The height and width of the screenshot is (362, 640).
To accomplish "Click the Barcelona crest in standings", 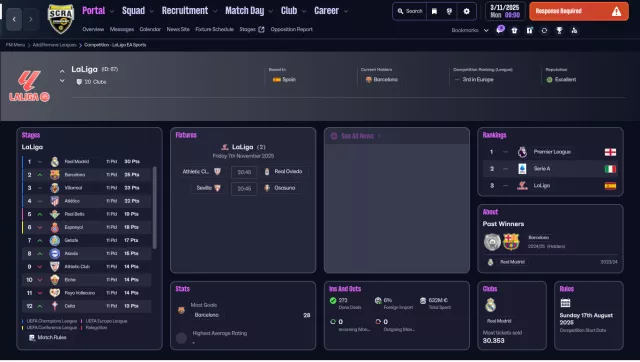I will click(55, 175).
